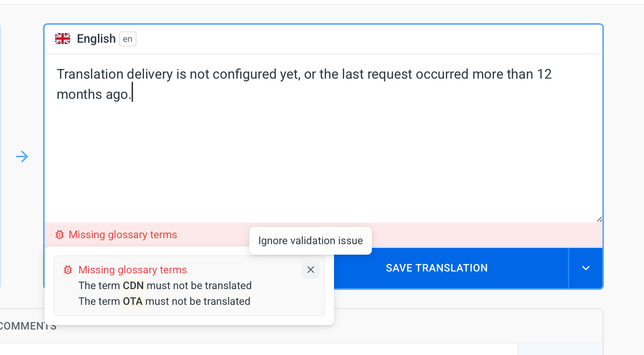Click the Missing glossary terms popup heading
The image size is (644, 355).
pyautogui.click(x=133, y=270)
